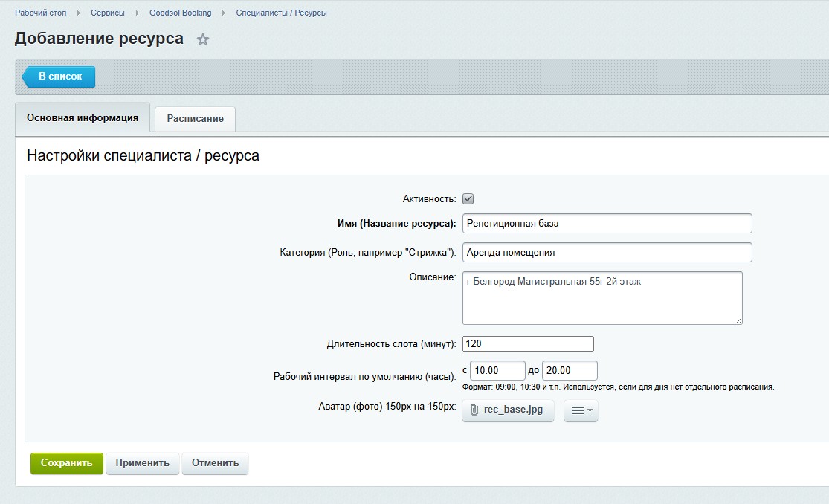The height and width of the screenshot is (504, 829).
Task: Open Рабочий стол breadcrumb link
Action: (x=41, y=13)
